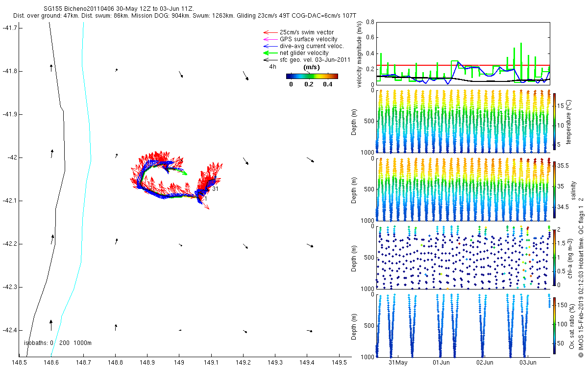Select the 'net glider velocity' legend label
This screenshot has height=368, width=588.
tap(304, 53)
